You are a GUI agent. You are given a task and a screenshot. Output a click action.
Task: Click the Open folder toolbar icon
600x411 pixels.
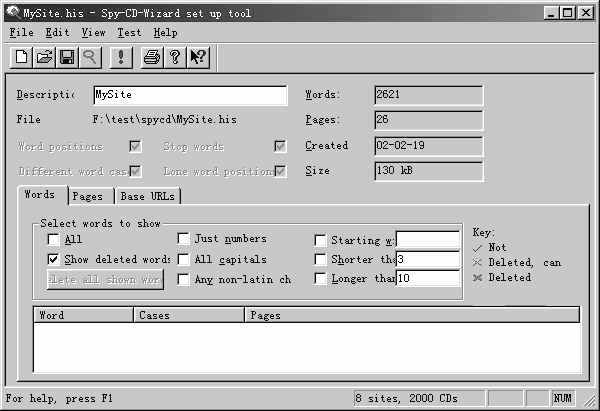click(45, 57)
